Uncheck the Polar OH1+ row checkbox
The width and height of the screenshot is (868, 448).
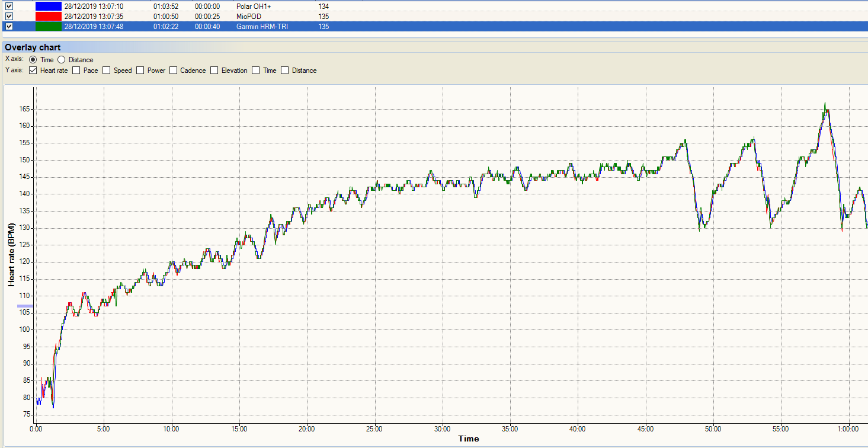pos(9,6)
